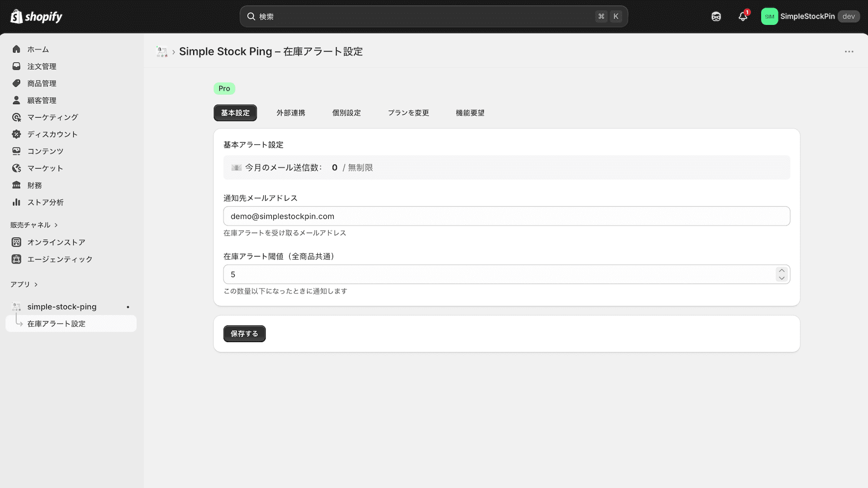Open the three-dot more actions menu
The height and width of the screenshot is (488, 868).
point(849,52)
